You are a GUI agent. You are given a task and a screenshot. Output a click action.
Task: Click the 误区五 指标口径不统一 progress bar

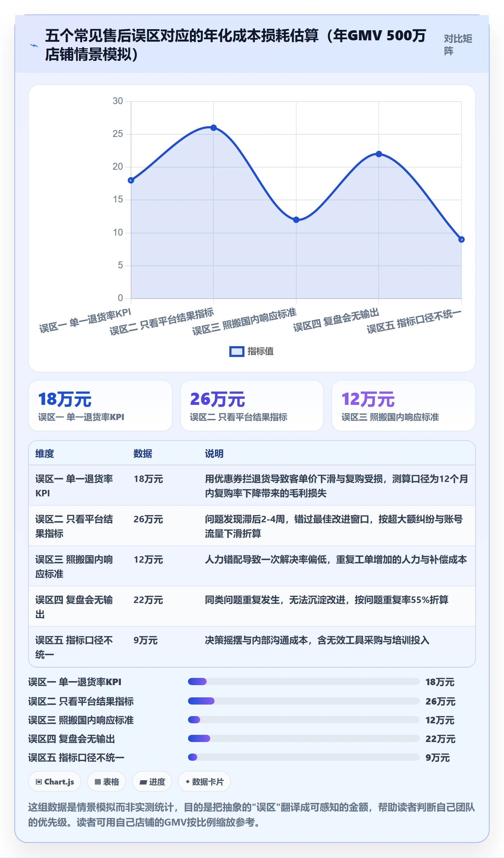pos(303,757)
